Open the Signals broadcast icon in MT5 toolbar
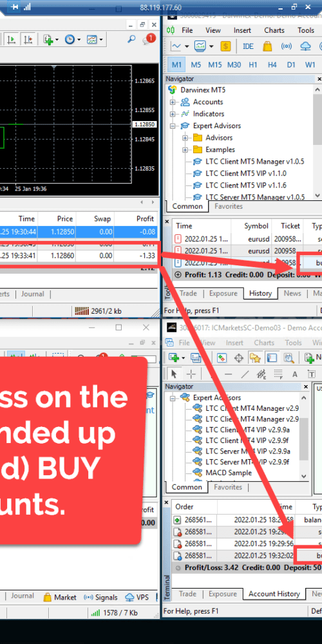 (287, 46)
